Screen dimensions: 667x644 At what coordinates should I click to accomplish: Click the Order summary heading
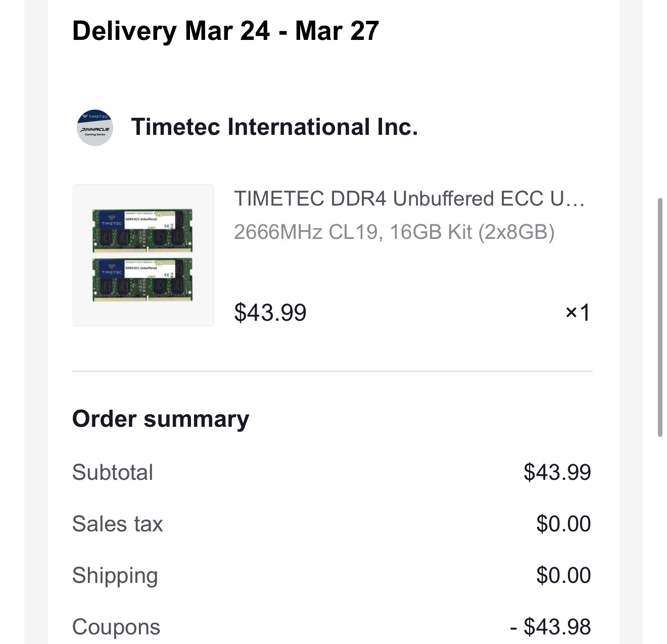pyautogui.click(x=161, y=419)
